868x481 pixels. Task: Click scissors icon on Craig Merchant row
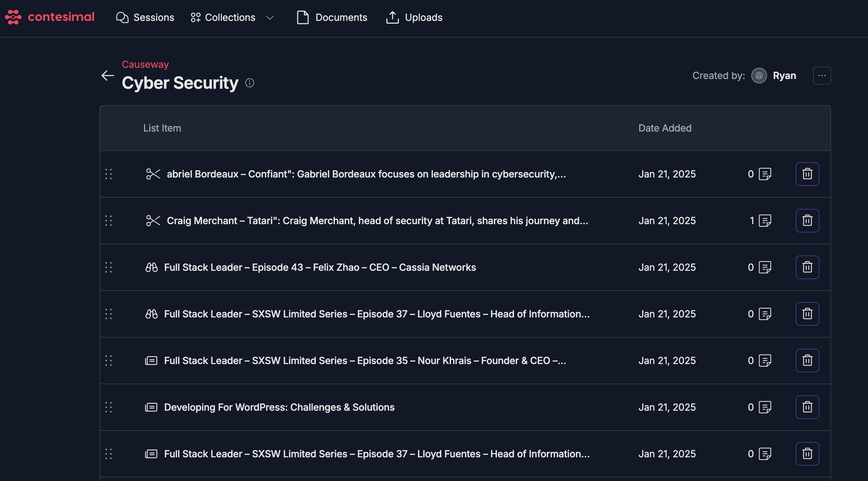click(153, 221)
